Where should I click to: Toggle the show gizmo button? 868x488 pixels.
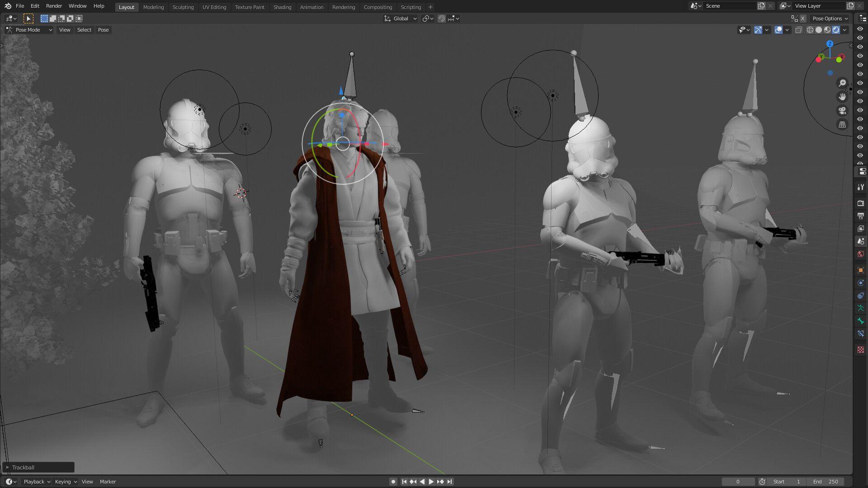[758, 30]
